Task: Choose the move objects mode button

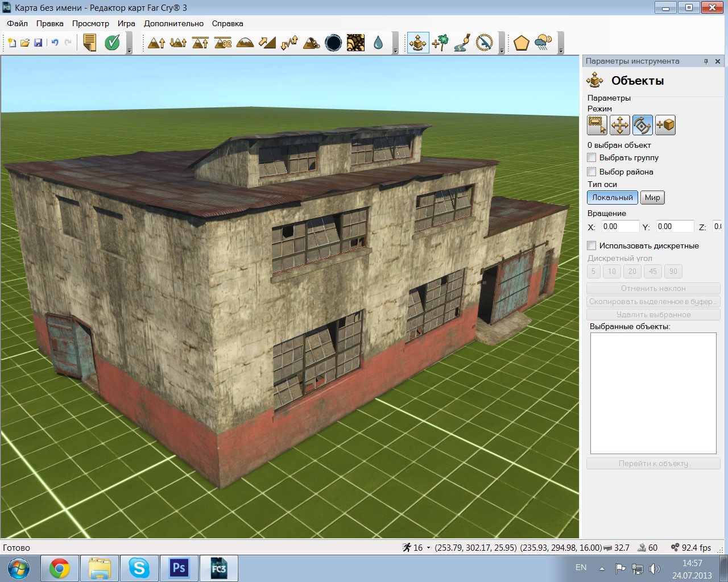Action: pyautogui.click(x=620, y=125)
